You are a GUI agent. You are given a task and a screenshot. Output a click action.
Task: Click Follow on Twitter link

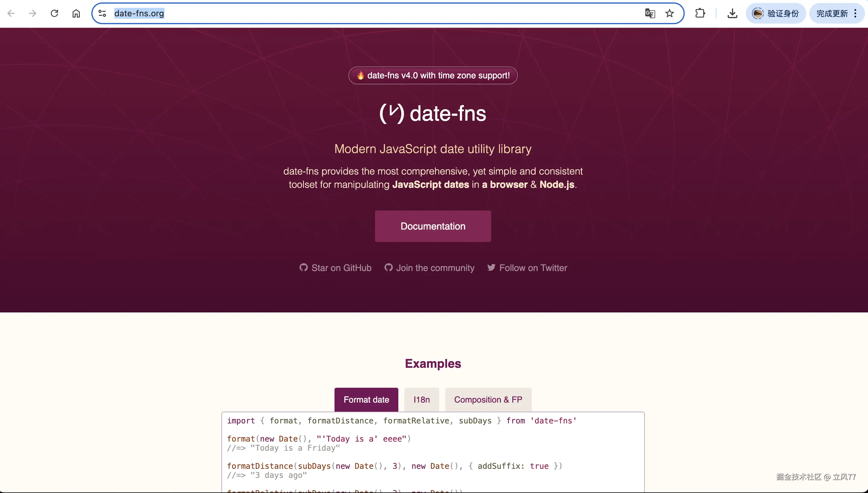pos(527,268)
